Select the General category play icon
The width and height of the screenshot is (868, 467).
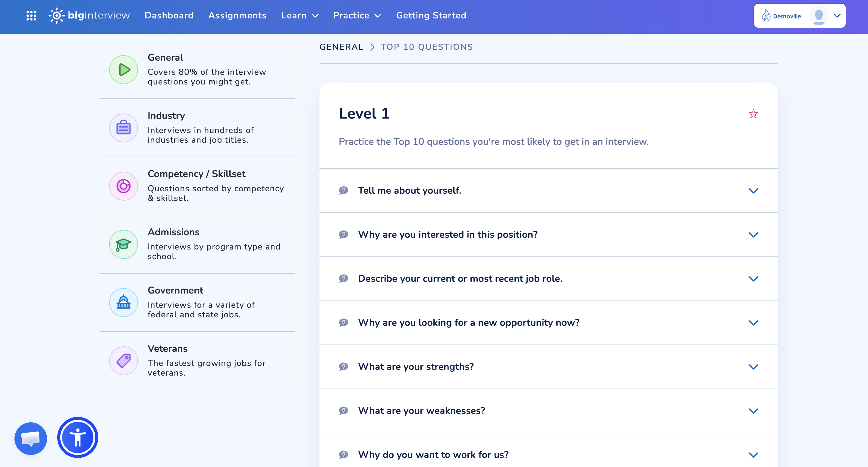(x=123, y=69)
